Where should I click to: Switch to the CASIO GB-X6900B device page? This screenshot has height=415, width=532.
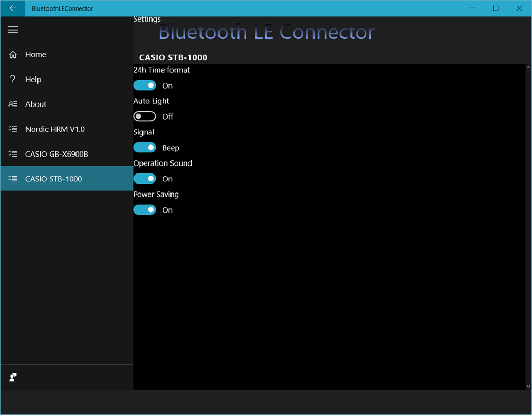pos(58,153)
